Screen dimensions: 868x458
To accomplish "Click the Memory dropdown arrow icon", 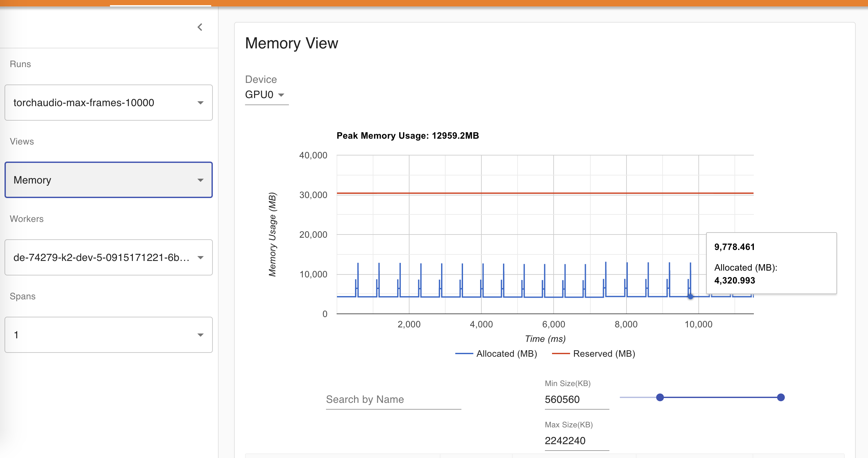I will pos(201,180).
